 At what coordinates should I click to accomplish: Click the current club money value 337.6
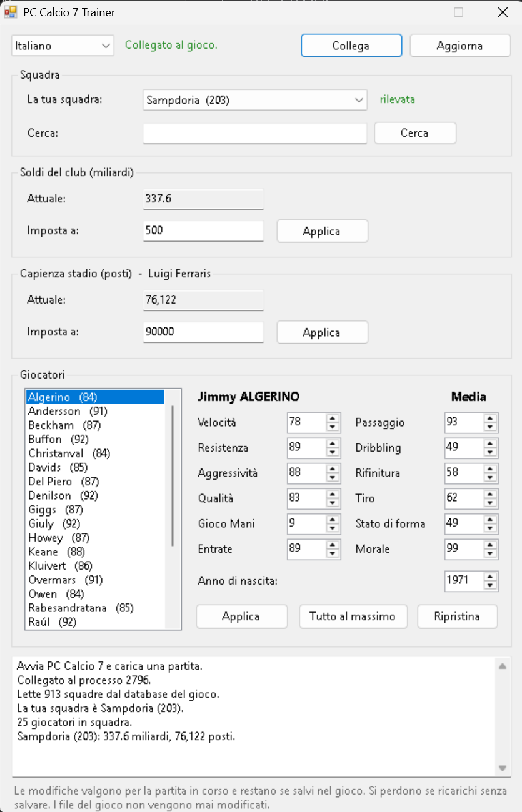click(203, 199)
